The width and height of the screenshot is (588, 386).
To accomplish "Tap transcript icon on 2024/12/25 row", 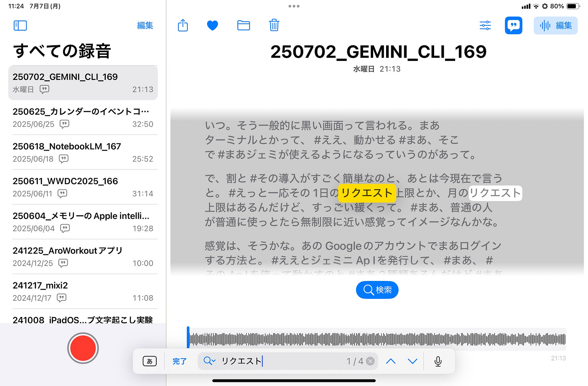I will point(63,263).
